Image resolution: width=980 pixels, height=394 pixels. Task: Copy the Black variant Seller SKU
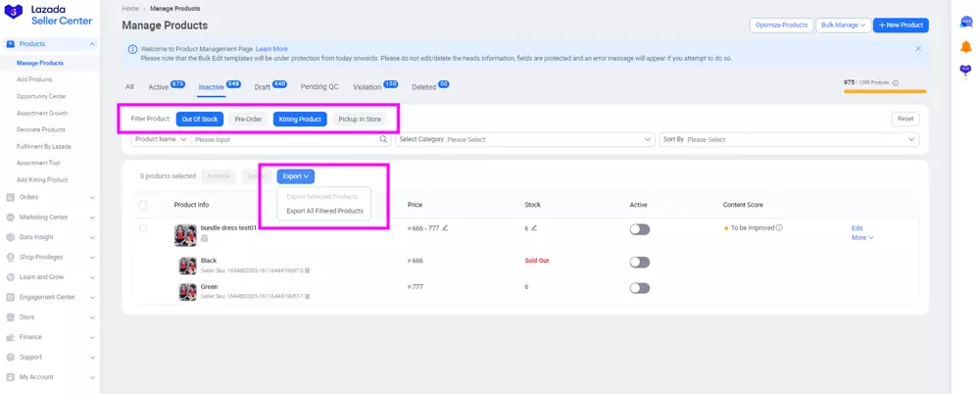click(306, 270)
